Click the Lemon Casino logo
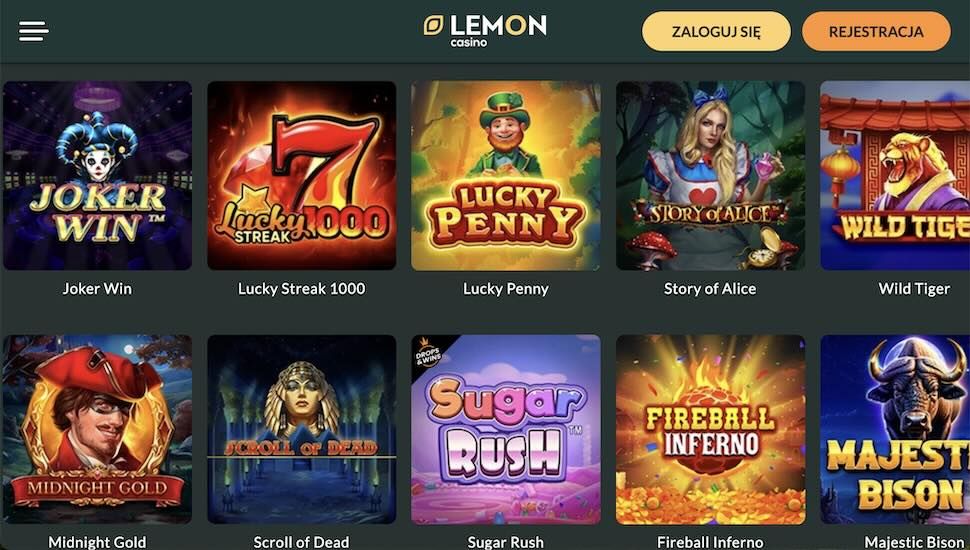Screen dimensions: 970x550 tap(485, 31)
